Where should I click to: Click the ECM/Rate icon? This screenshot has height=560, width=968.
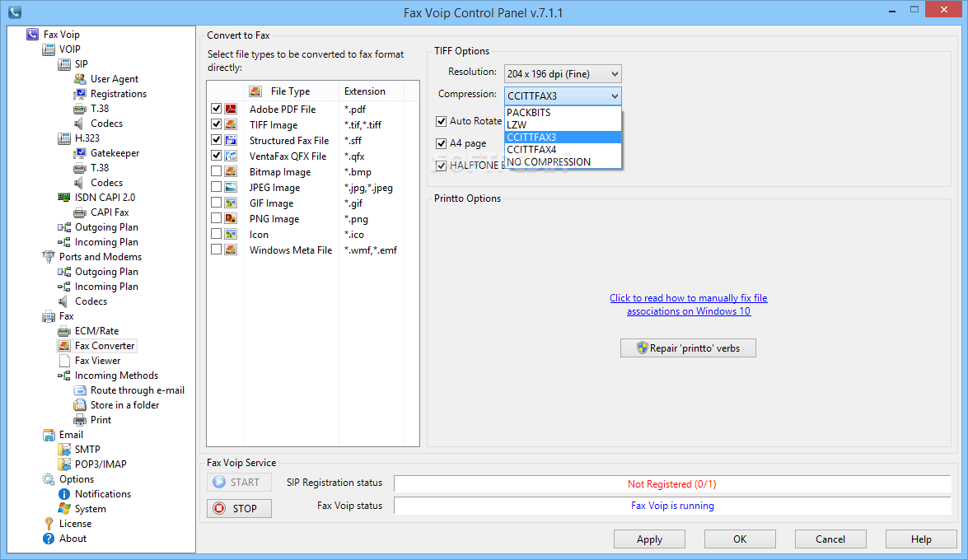[63, 331]
